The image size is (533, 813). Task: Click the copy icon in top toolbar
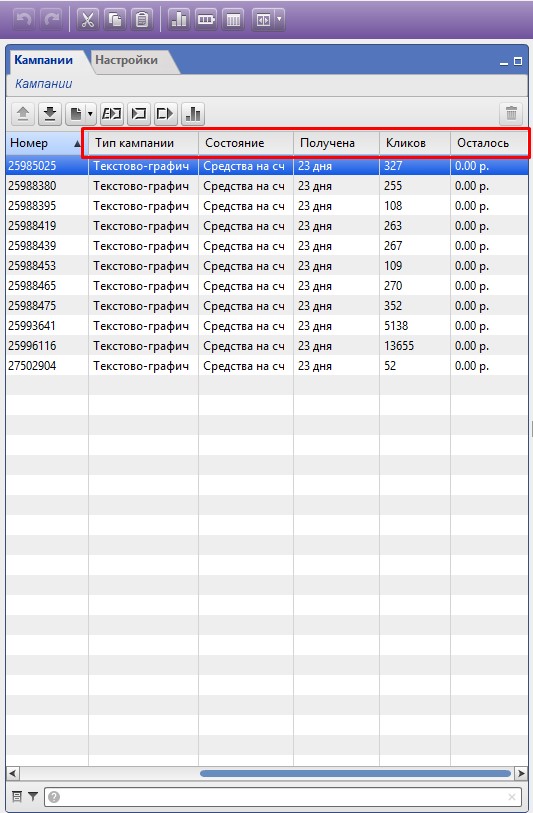coord(115,20)
